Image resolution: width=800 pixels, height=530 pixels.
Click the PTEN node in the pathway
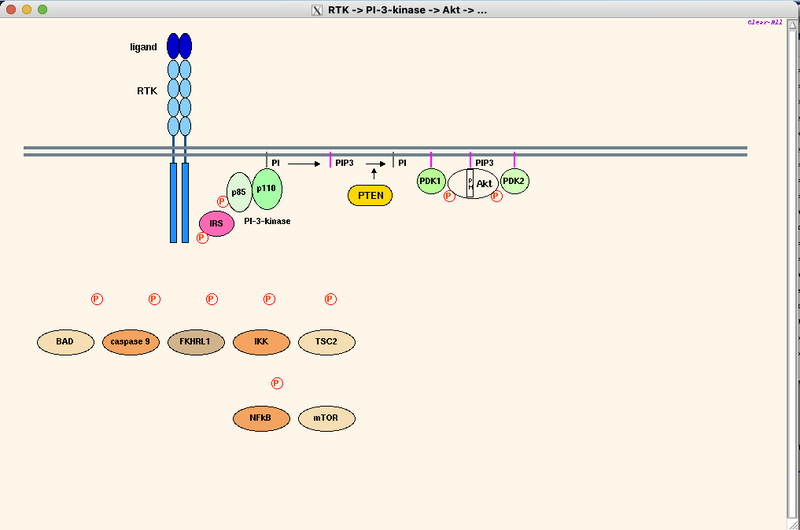[x=370, y=196]
